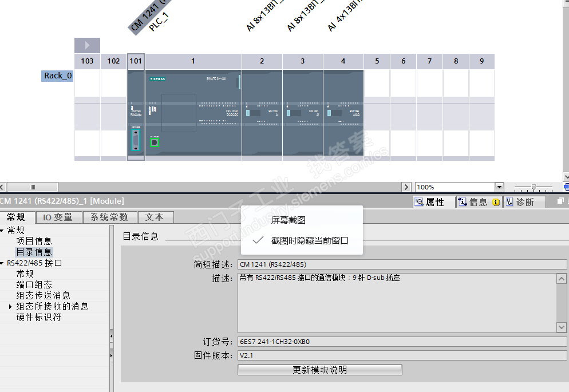The height and width of the screenshot is (392, 569).
Task: Select 端口组态 in the tree
Action: [x=34, y=284]
